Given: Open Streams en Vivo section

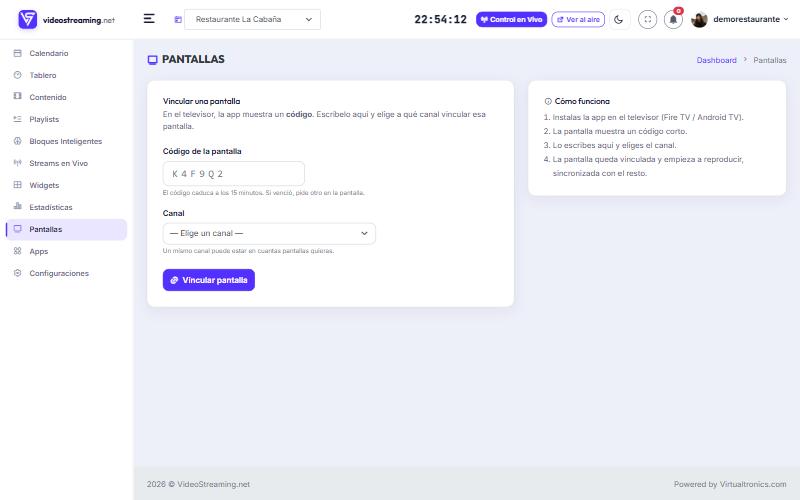Looking at the screenshot, I should (59, 163).
